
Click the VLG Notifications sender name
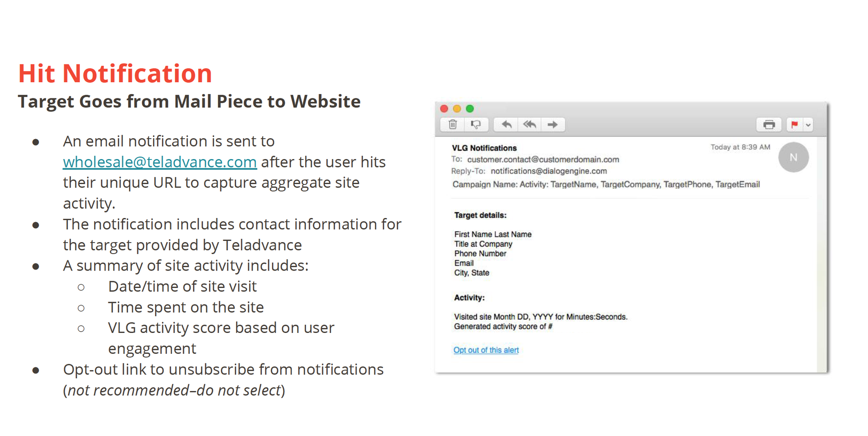(x=484, y=148)
